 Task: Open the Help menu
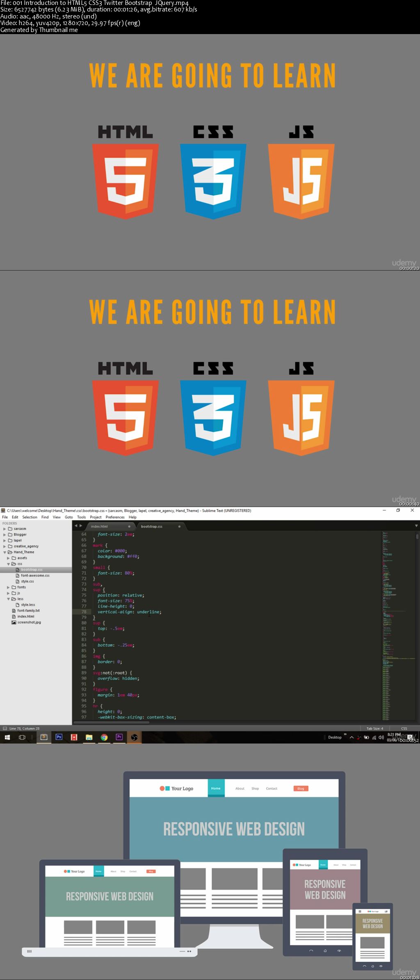pyautogui.click(x=132, y=517)
